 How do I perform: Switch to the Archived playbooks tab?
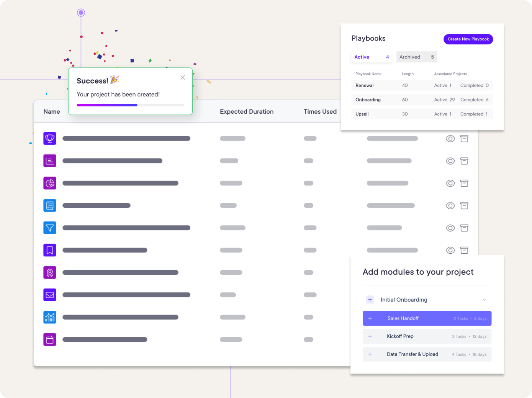(416, 57)
